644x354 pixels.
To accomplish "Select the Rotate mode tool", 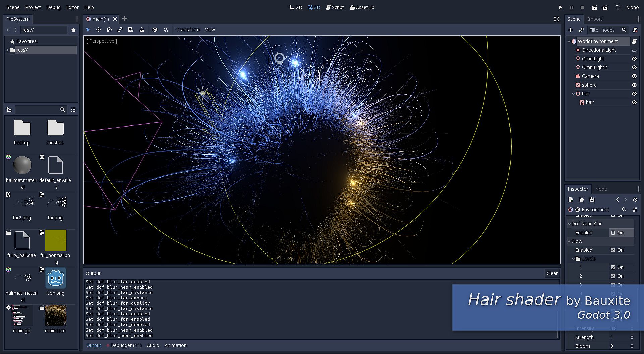I will click(109, 30).
